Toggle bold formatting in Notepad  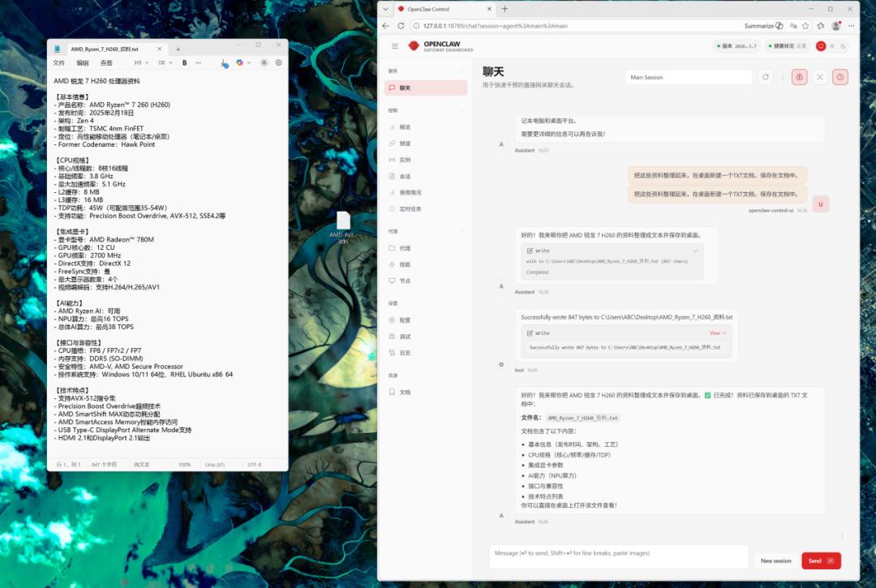[184, 62]
